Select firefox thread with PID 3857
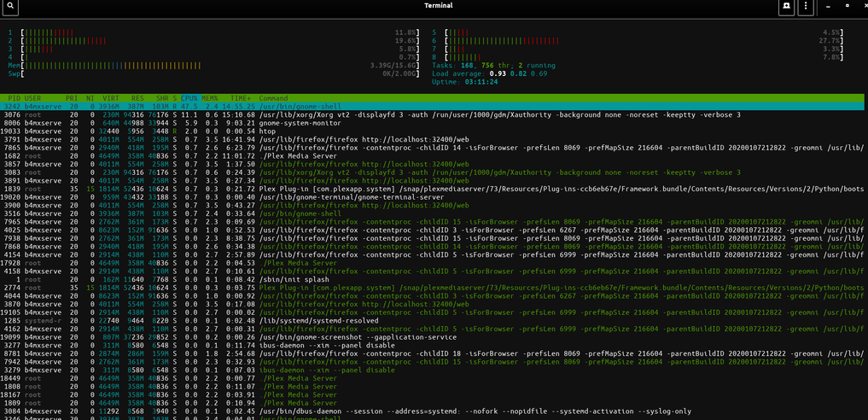Image resolution: width=868 pixels, height=420 pixels. click(x=434, y=165)
